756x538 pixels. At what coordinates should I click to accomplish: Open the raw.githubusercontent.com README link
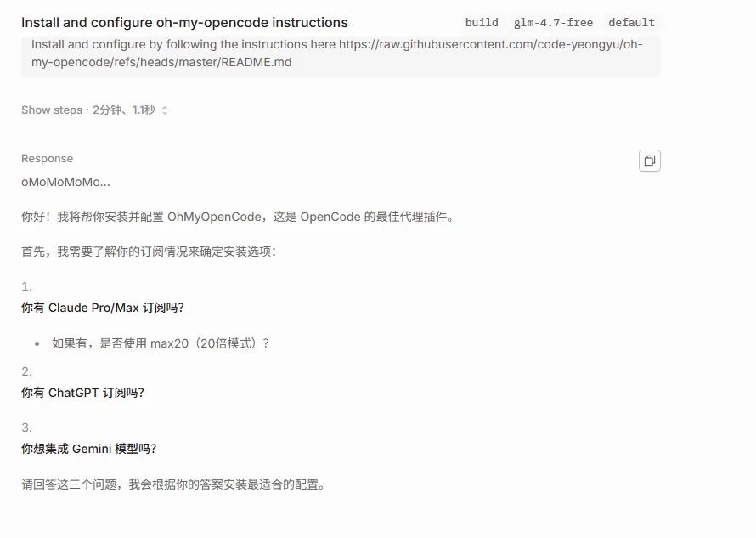coord(336,53)
